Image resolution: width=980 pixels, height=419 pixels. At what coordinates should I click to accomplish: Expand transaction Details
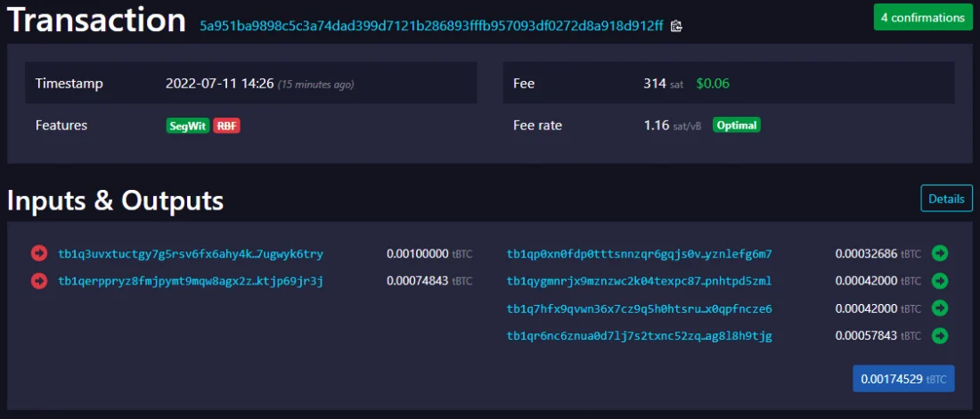point(946,199)
